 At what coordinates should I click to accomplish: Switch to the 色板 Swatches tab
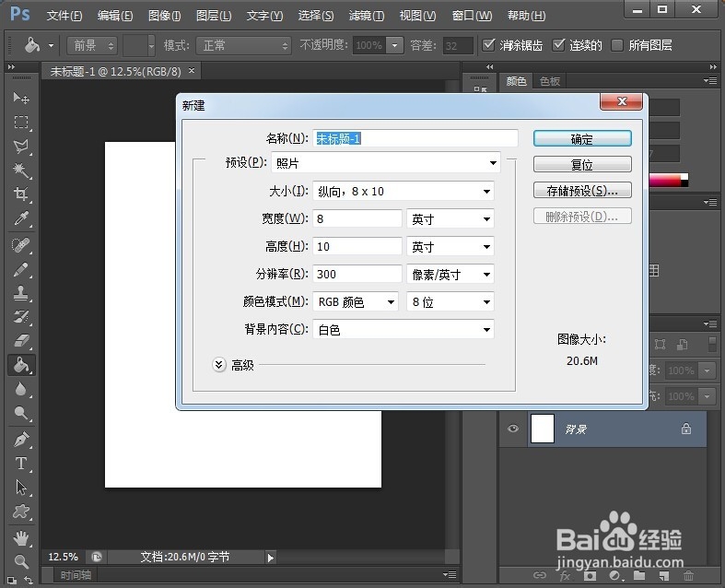550,81
